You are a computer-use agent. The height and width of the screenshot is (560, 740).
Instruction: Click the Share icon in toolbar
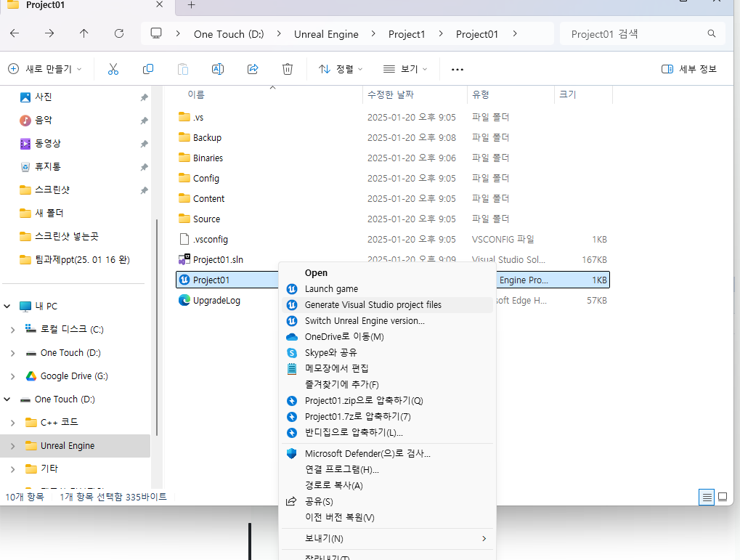click(x=253, y=69)
